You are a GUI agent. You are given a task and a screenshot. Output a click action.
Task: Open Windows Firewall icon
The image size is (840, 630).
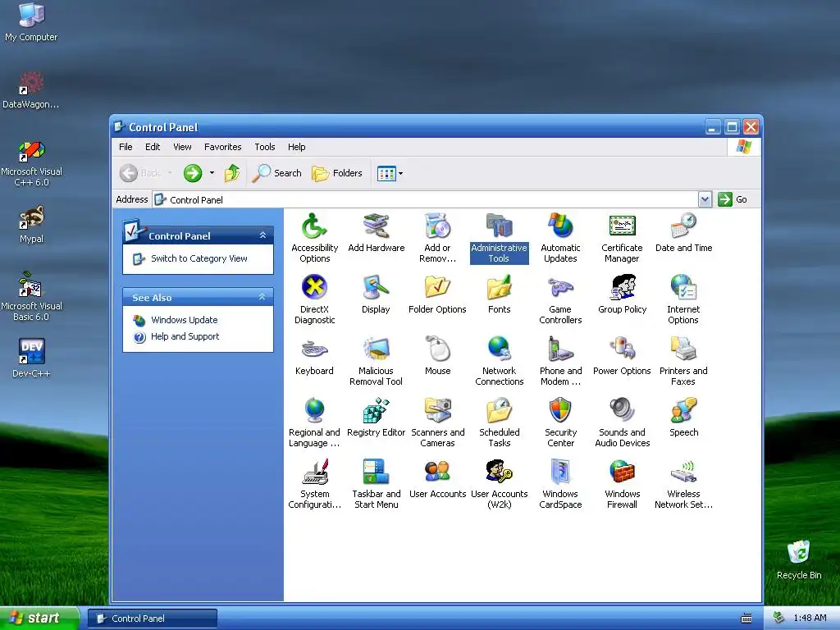pyautogui.click(x=622, y=484)
